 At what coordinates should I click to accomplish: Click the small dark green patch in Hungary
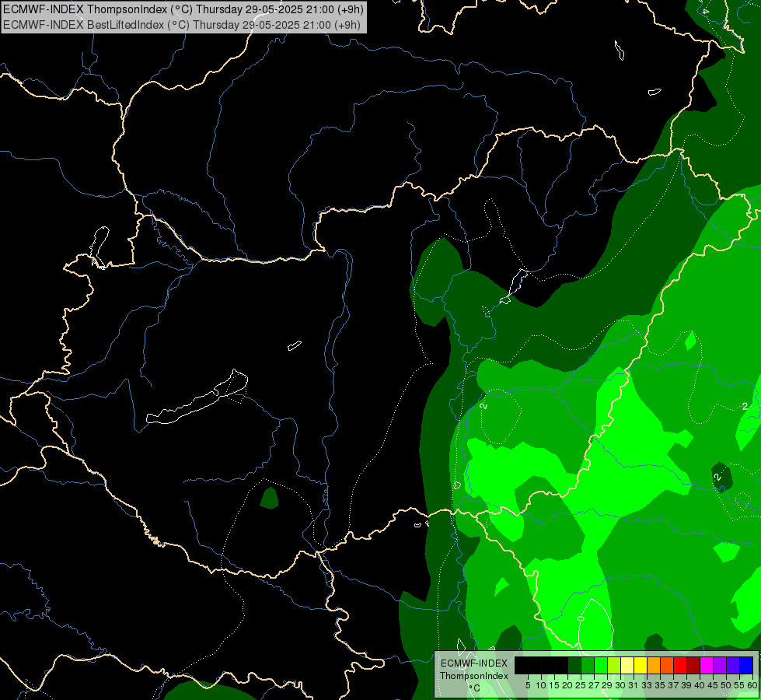click(269, 499)
